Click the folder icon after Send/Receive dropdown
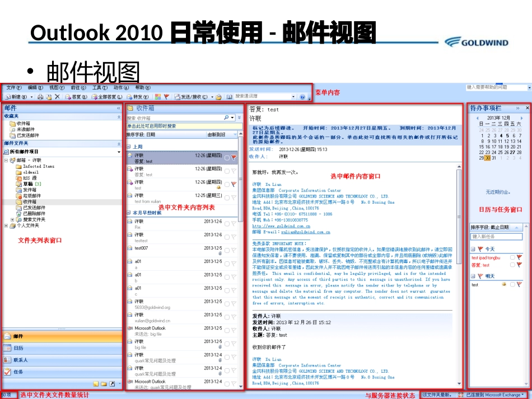The image size is (532, 399). pyautogui.click(x=219, y=97)
